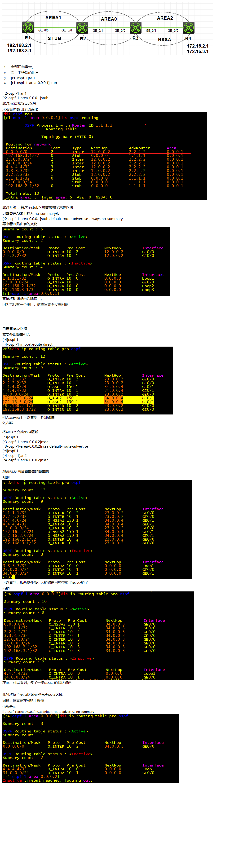Click the AREA1 label in the topology
Screen dimensions: 243x868
[x=53, y=18]
